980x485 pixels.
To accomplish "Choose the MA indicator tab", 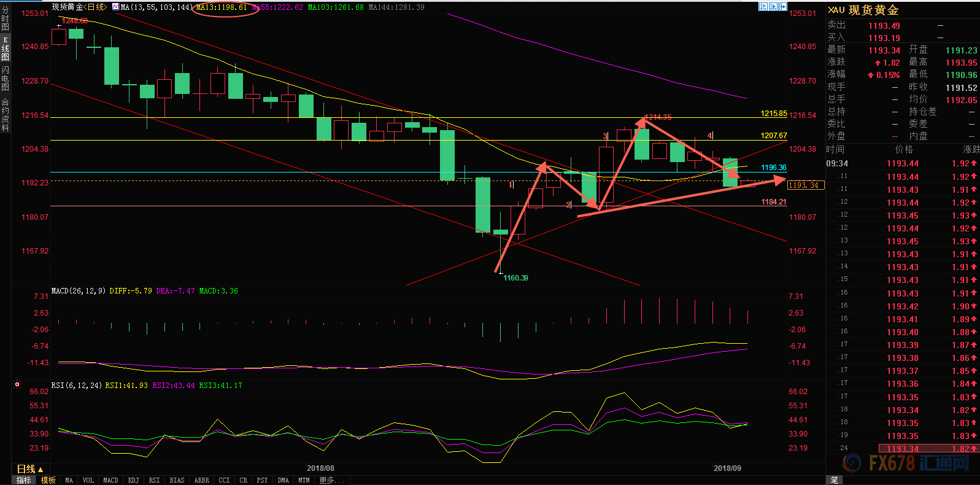I will (x=69, y=480).
